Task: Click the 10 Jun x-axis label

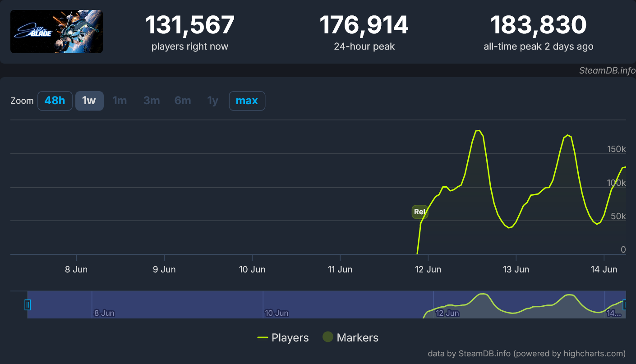Action: click(252, 269)
